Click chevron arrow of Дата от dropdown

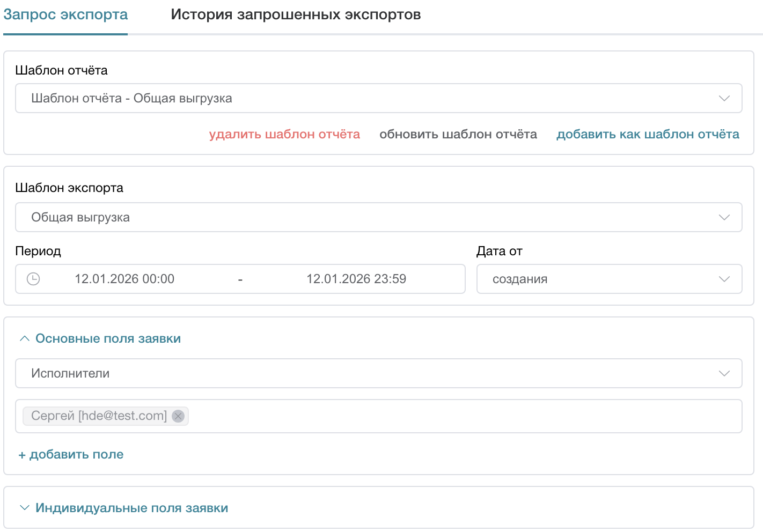pos(724,279)
